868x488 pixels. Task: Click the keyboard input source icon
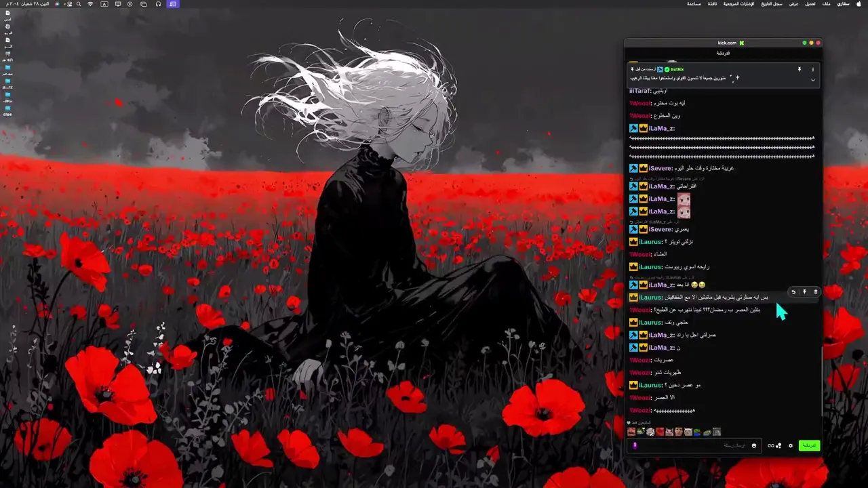(x=104, y=4)
